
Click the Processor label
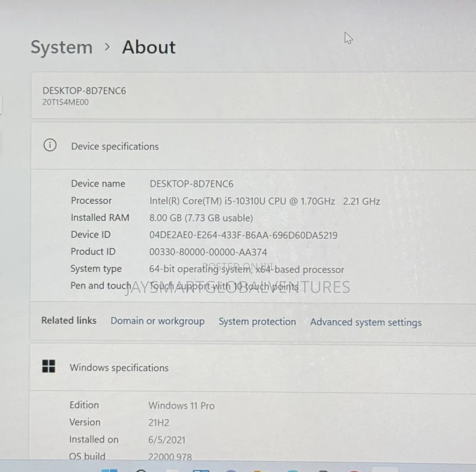(x=91, y=201)
